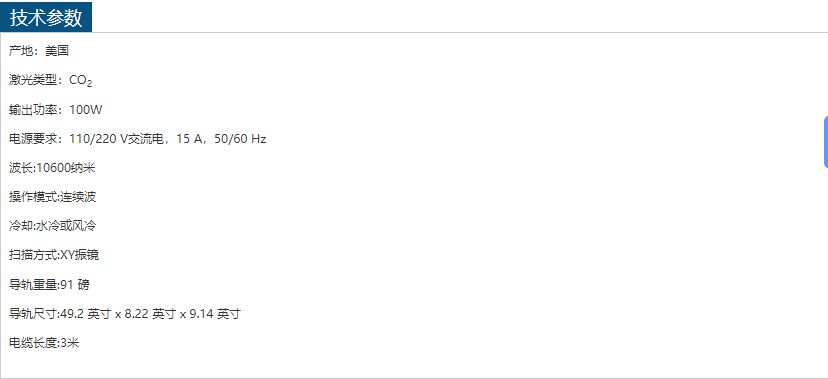Screen dimensions: 828x379
Task: Click the 扫描方式:XY振镜 line
Action: 54,255
